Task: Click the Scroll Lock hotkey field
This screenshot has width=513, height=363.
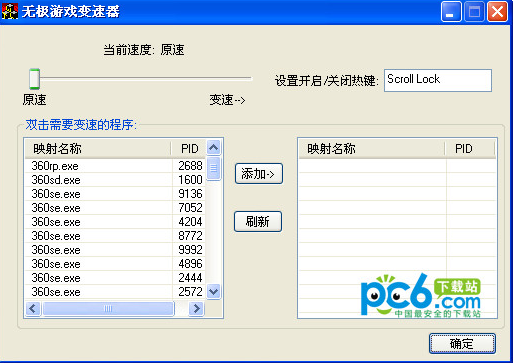Action: 438,80
